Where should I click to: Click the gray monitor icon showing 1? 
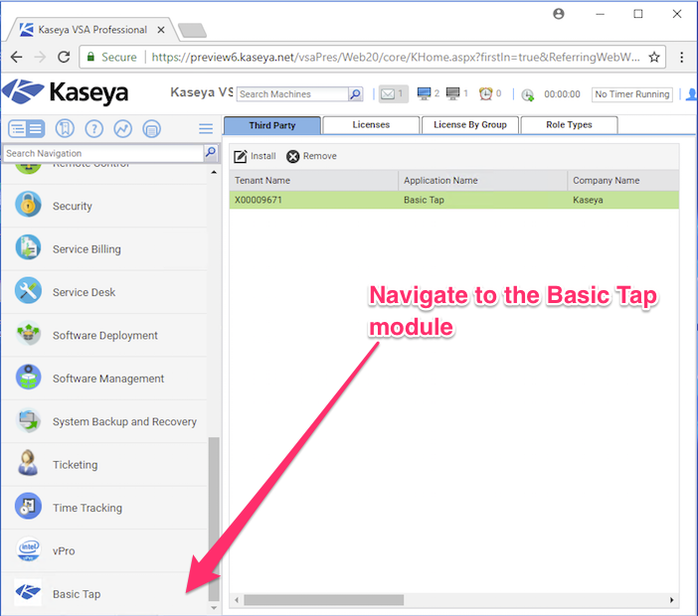click(x=452, y=93)
